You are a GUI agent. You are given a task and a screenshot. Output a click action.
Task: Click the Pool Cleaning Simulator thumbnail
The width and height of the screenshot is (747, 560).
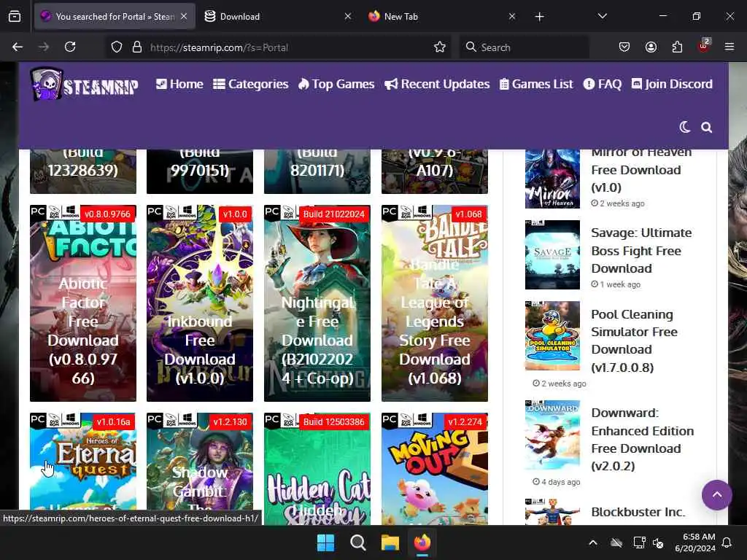pos(553,335)
